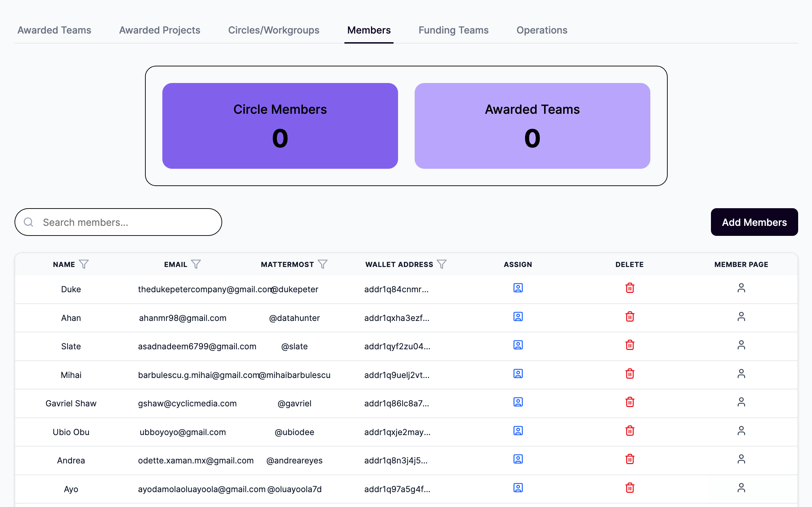Click the assign icon for Gavriel Shaw
Image resolution: width=812 pixels, height=507 pixels.
[518, 402]
